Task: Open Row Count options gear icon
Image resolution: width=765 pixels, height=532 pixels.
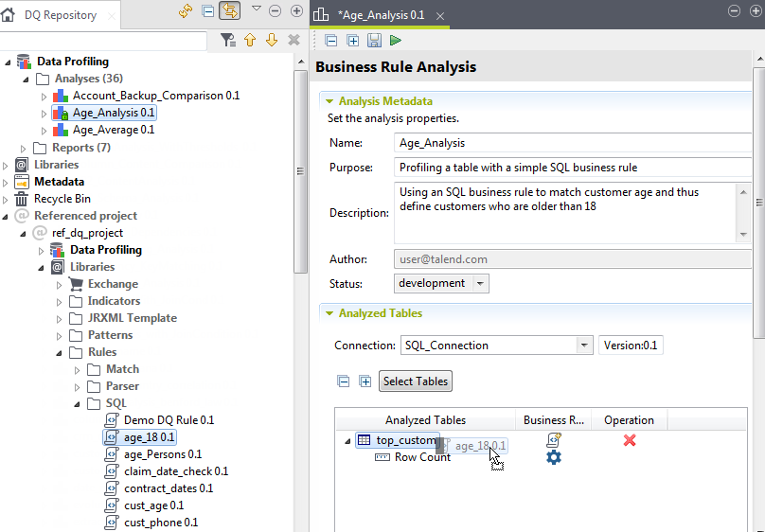Action: [x=554, y=457]
